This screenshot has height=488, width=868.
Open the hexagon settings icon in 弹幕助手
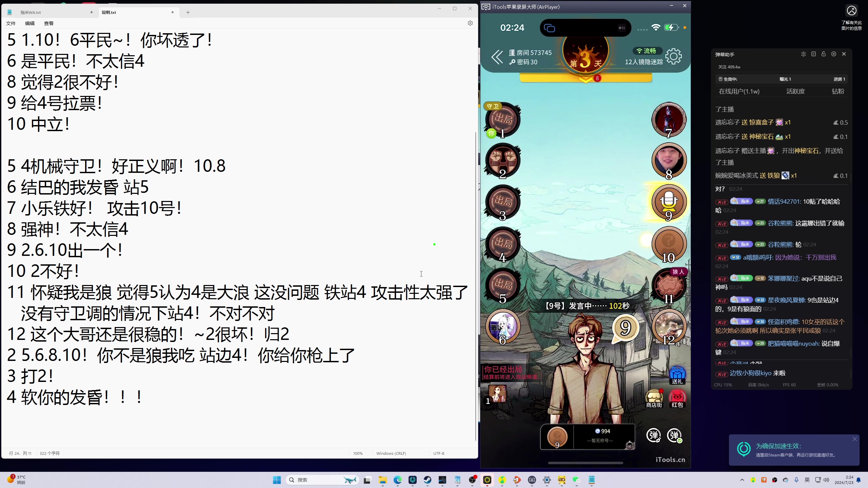click(834, 54)
